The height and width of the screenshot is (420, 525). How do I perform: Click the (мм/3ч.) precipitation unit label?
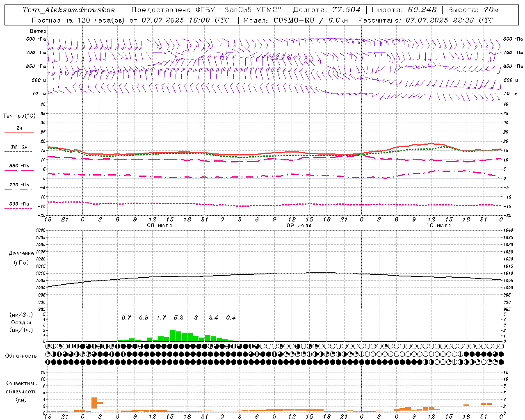click(x=21, y=315)
